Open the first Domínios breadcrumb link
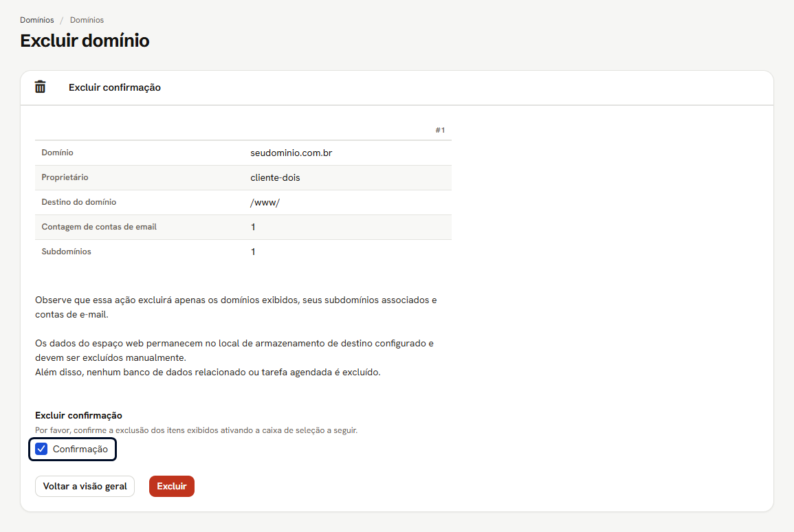Viewport: 794px width, 532px height. (x=37, y=20)
